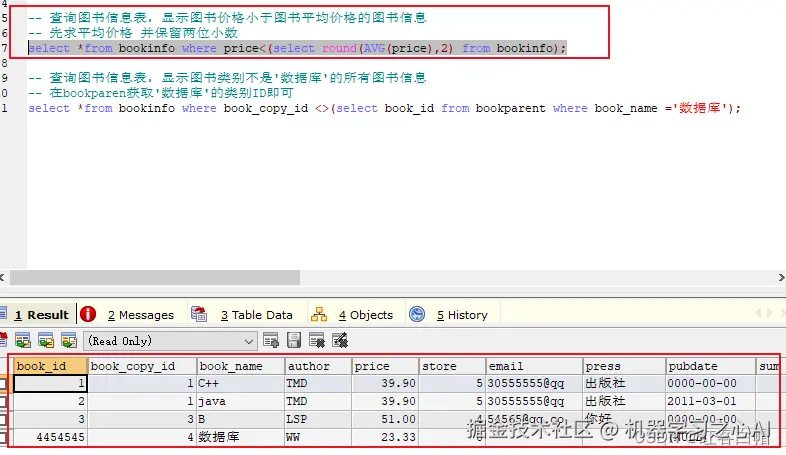
Task: Click the horizontal scrollbar thumb in editor
Action: [x=155, y=277]
